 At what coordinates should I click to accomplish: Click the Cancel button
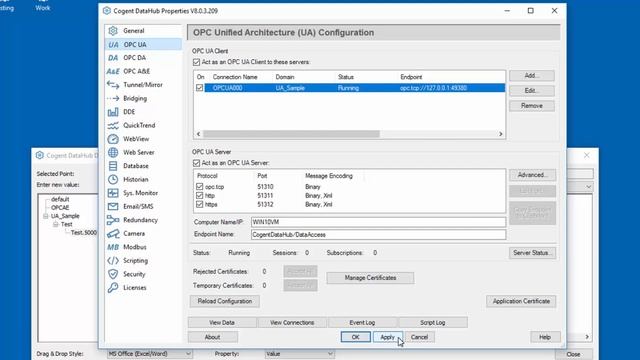pyautogui.click(x=420, y=337)
